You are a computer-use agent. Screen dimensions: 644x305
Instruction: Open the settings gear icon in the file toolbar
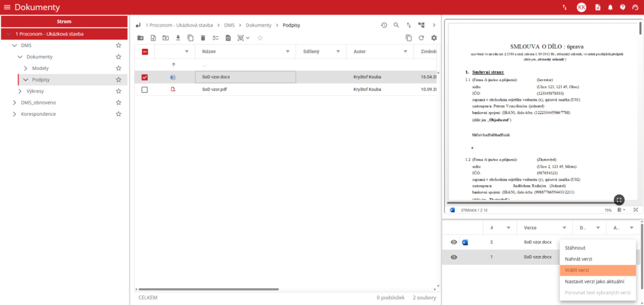pyautogui.click(x=433, y=38)
